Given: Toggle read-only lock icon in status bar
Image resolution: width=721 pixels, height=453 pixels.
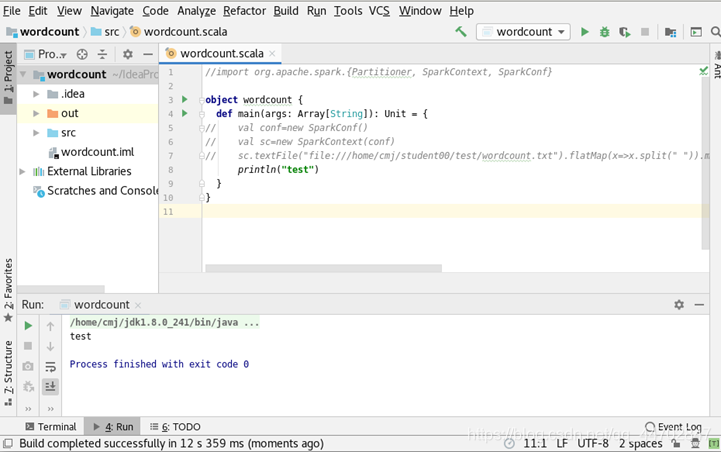Looking at the screenshot, I should [x=675, y=443].
